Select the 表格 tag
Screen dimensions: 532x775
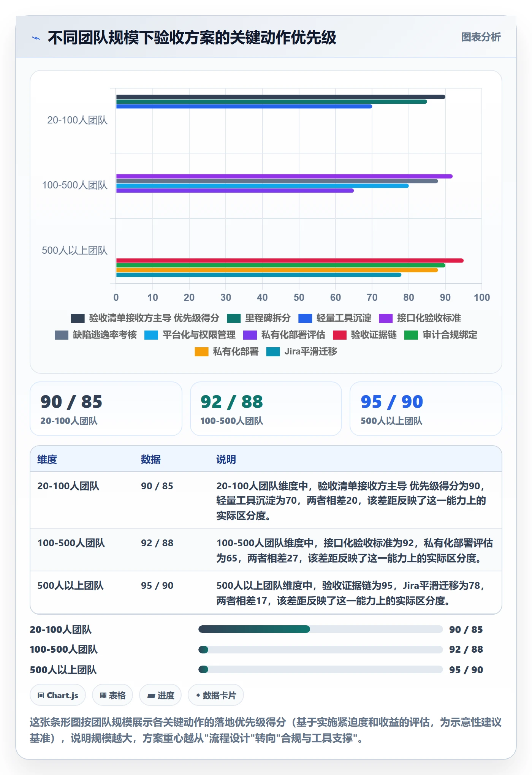112,695
